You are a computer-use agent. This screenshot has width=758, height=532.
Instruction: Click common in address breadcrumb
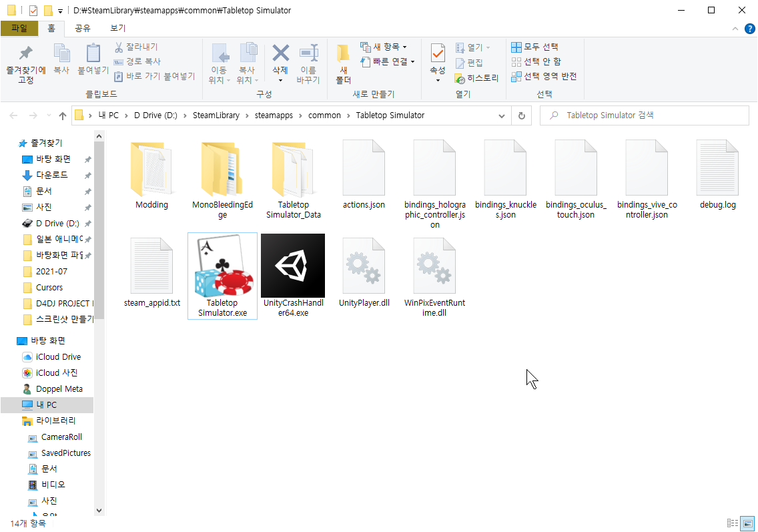pyautogui.click(x=324, y=115)
